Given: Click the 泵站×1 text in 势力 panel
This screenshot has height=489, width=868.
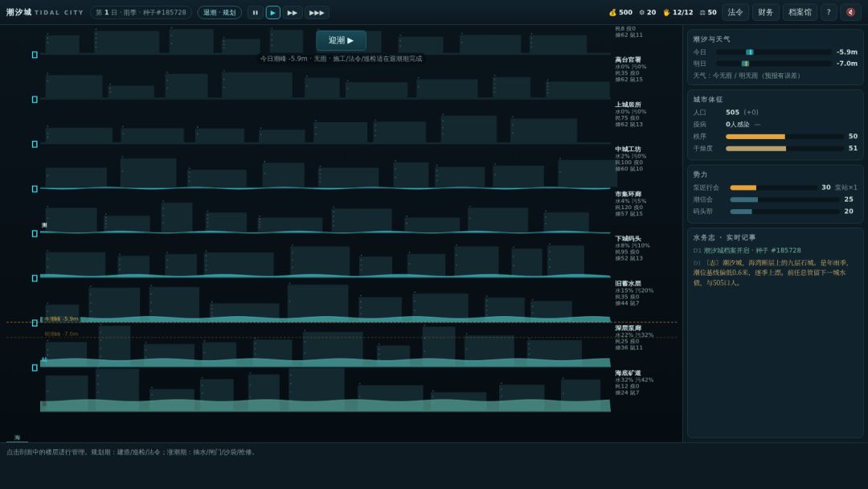Looking at the screenshot, I should pos(845,187).
